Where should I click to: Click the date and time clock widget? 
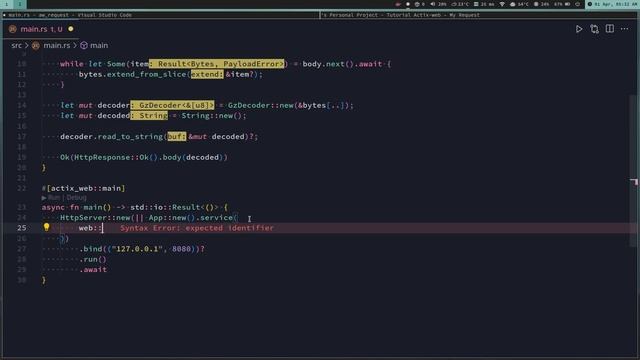pos(612,4)
